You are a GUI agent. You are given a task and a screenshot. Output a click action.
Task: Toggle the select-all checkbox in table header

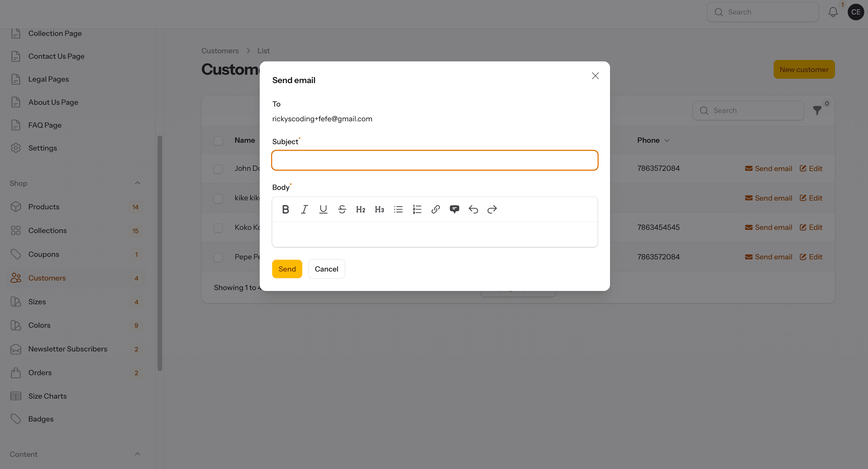coord(218,140)
